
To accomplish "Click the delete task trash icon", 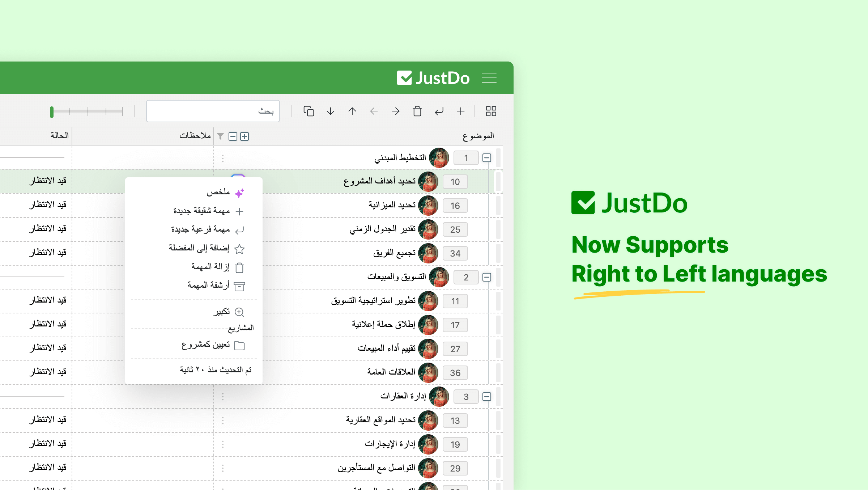I will [x=239, y=267].
